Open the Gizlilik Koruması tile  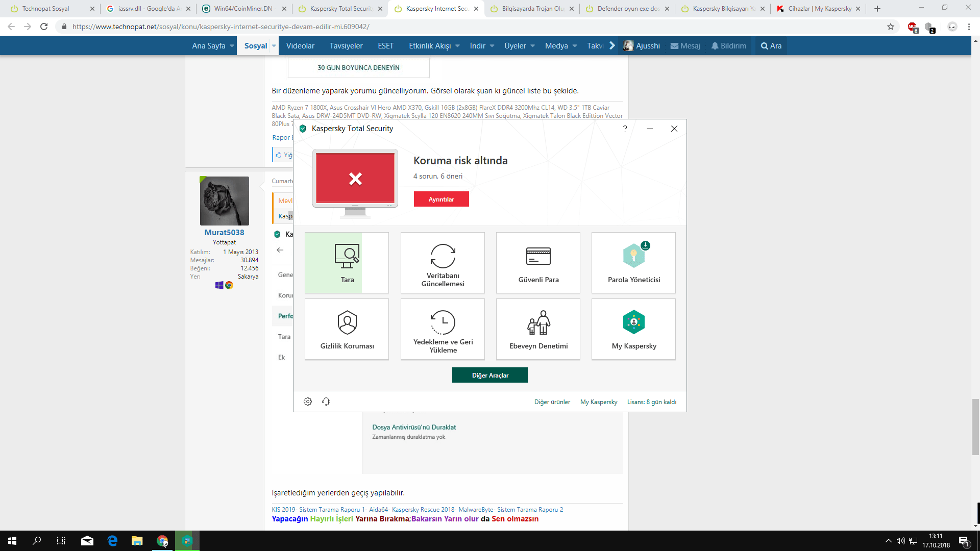pyautogui.click(x=347, y=329)
